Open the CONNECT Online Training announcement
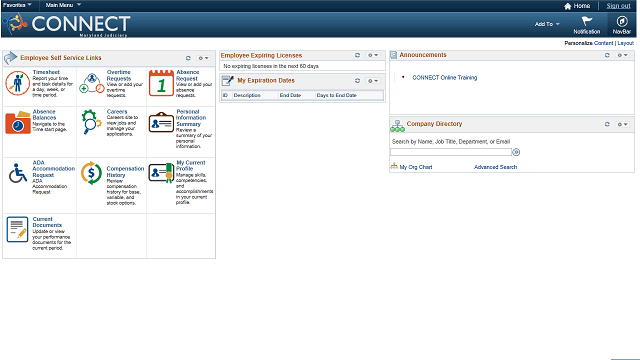This screenshot has height=360, width=640. click(x=444, y=78)
